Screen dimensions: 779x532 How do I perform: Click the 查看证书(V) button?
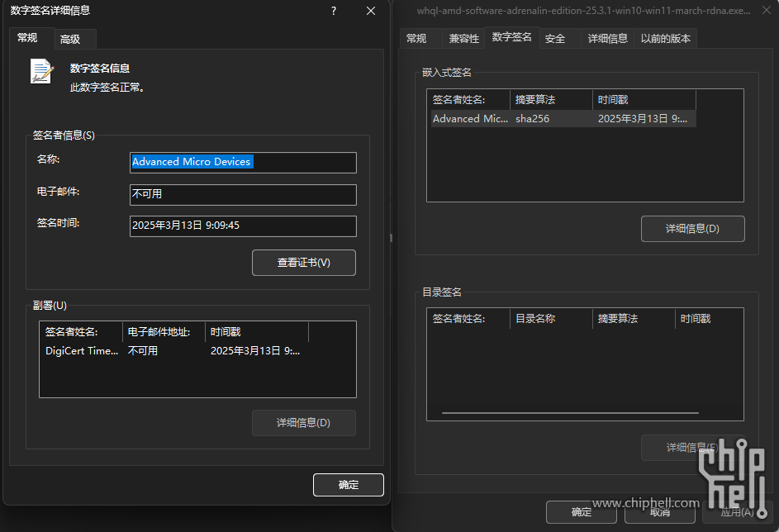pos(303,262)
